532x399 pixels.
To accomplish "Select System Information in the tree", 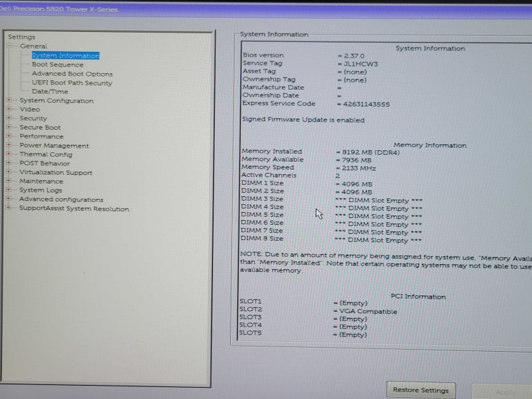I will click(x=65, y=55).
